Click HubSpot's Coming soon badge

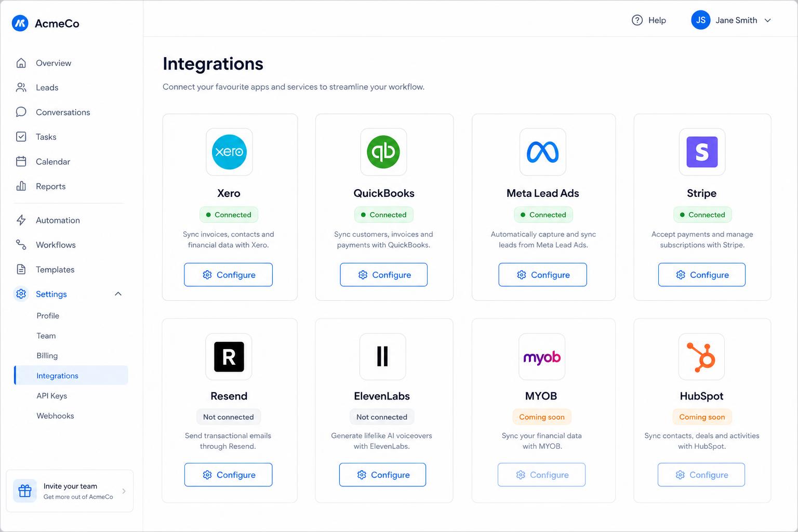[702, 417]
